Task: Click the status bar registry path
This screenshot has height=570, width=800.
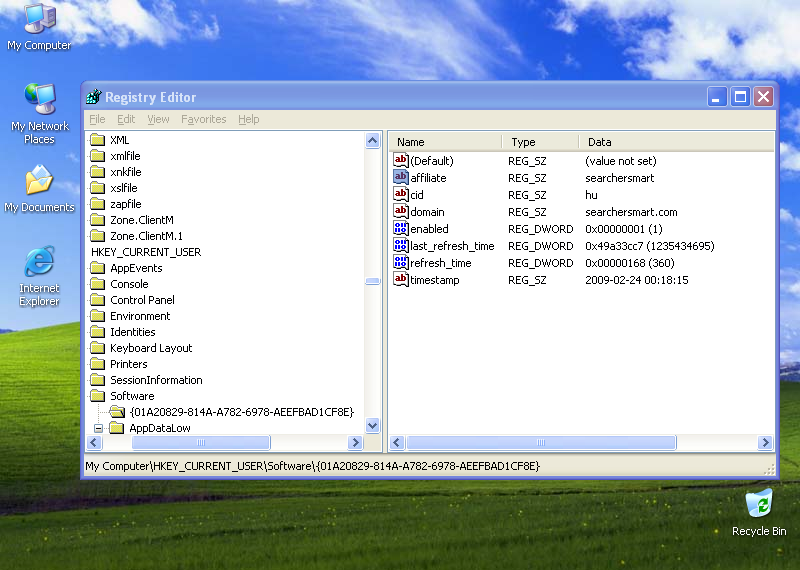Action: pos(312,466)
